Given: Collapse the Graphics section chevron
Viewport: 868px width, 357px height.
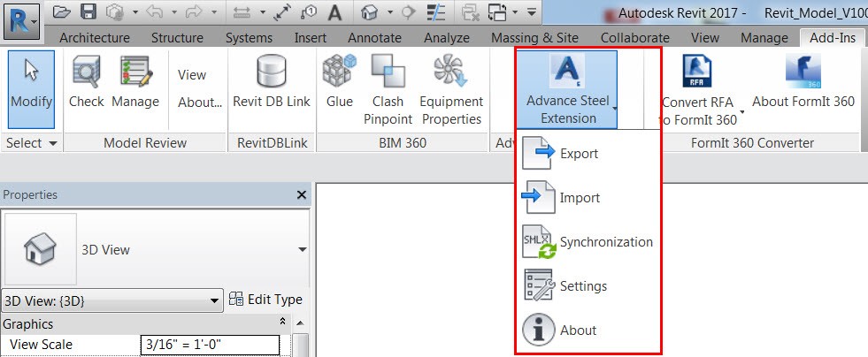Looking at the screenshot, I should tap(282, 322).
